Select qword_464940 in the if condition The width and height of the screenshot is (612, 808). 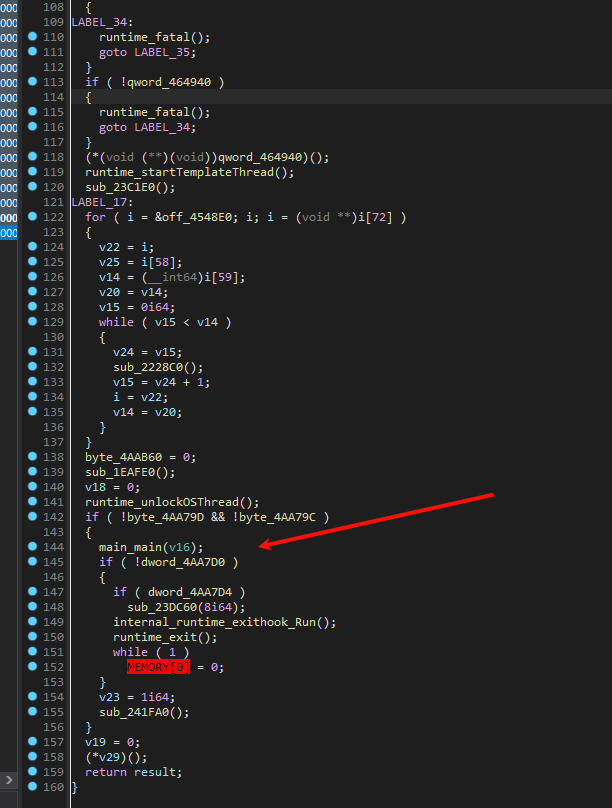click(169, 82)
